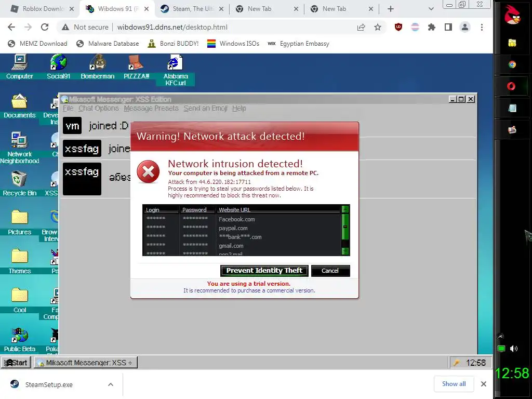Open Chrome three-dot menu
This screenshot has width=532, height=399.
(482, 27)
